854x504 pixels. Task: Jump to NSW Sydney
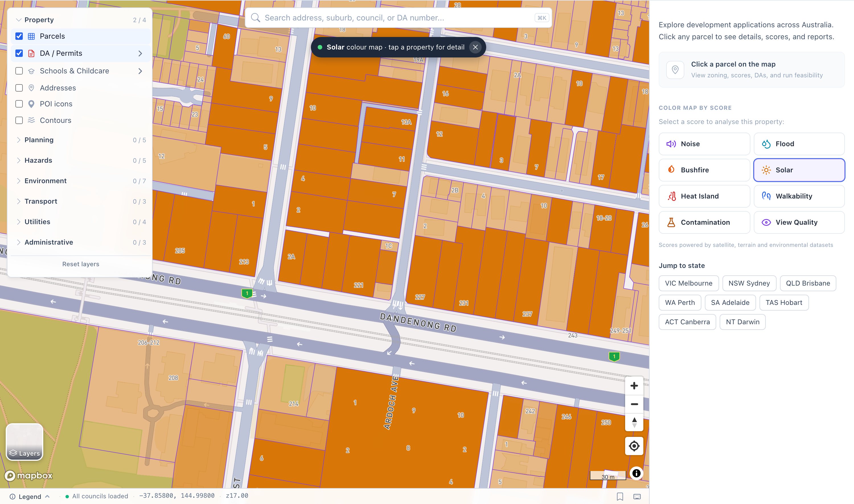[x=749, y=283]
